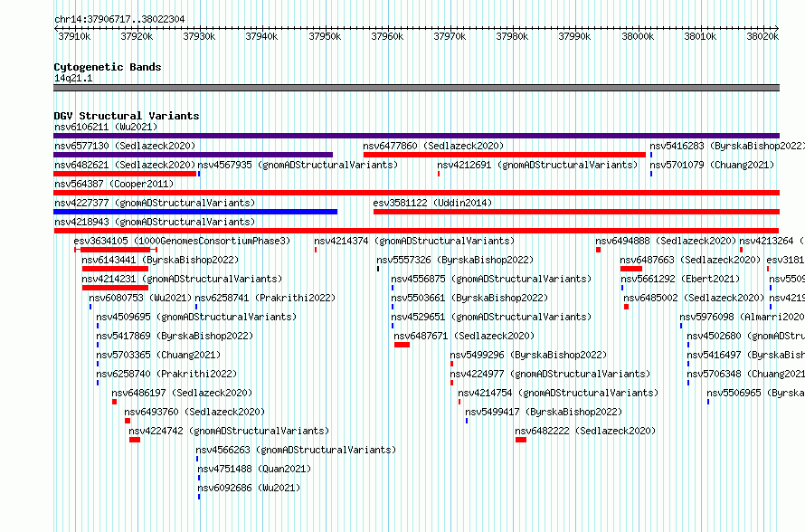Click nsv4227377 gnomADStructuralVariants label

pos(155,203)
